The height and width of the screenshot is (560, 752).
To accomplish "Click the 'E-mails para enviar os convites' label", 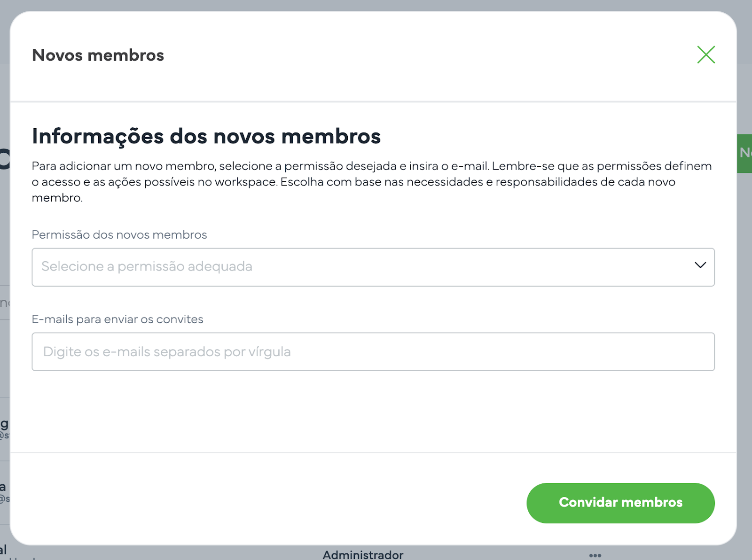I will point(117,319).
